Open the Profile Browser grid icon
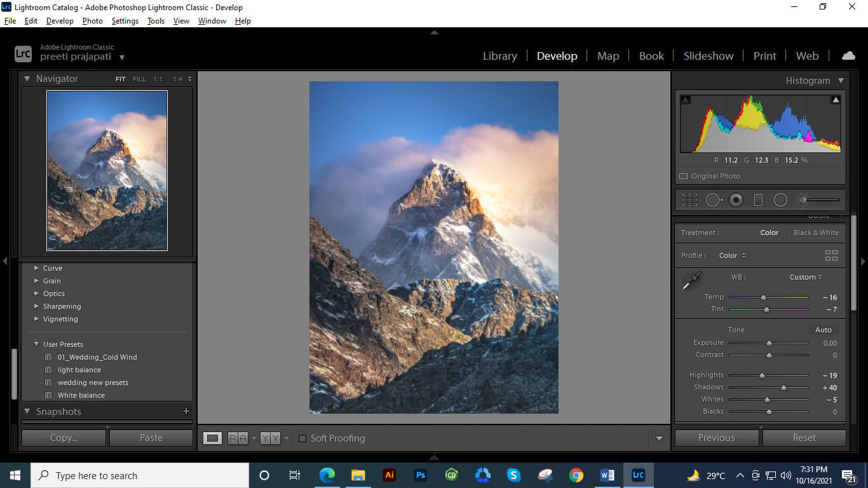Screen dimensions: 868x488 [831, 255]
